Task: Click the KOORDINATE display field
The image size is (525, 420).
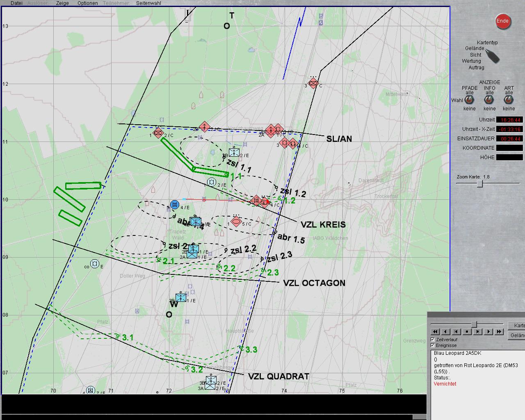Action: pos(509,148)
